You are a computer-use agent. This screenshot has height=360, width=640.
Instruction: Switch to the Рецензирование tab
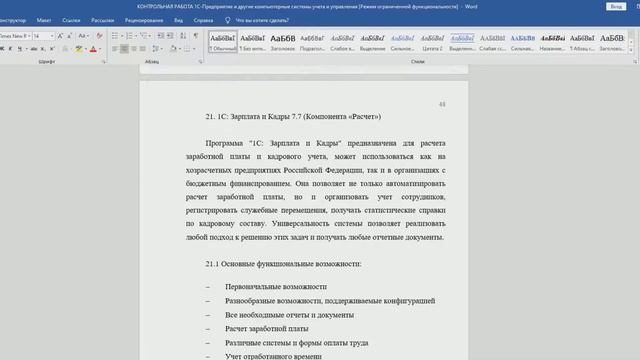144,20
